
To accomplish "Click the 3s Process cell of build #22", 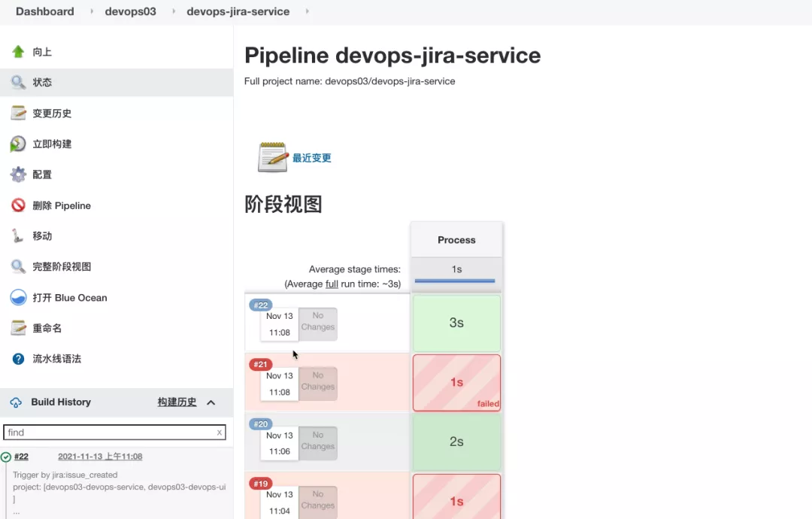I will click(456, 323).
